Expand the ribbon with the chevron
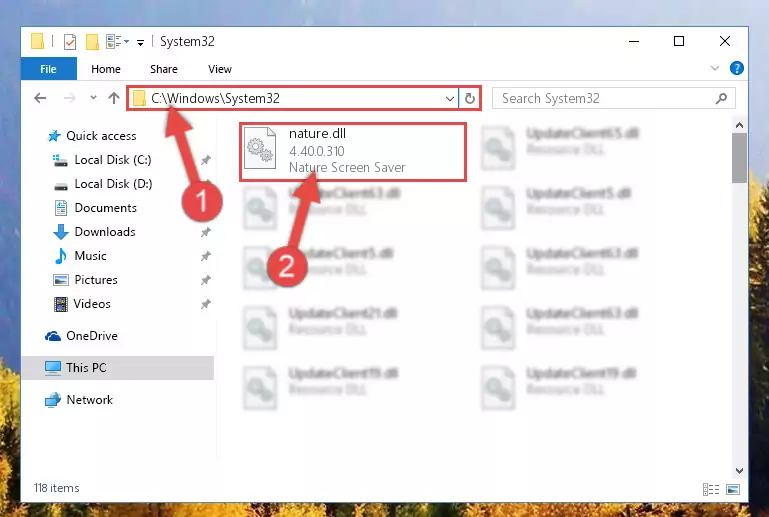This screenshot has width=769, height=517. pyautogui.click(x=715, y=68)
